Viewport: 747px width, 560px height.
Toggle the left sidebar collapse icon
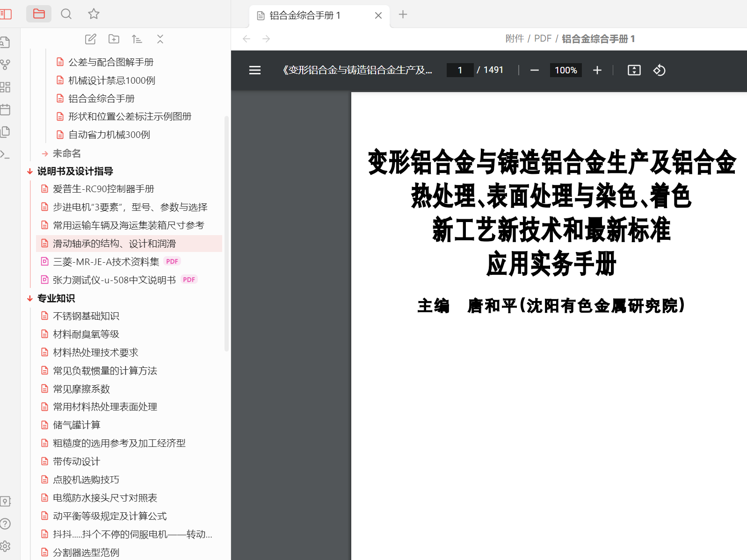point(6,14)
